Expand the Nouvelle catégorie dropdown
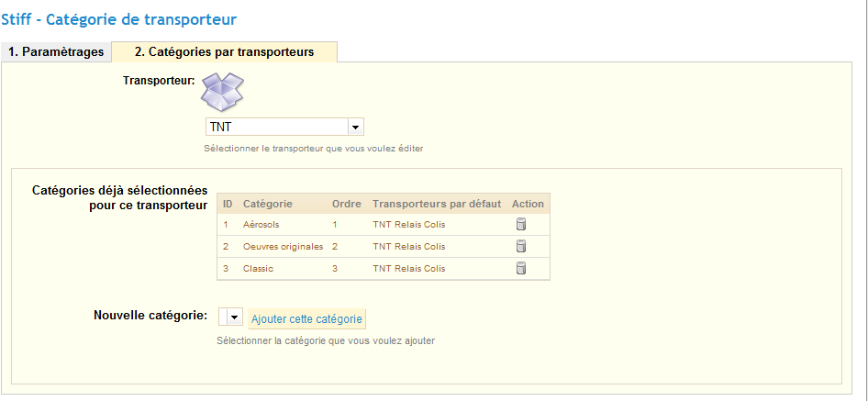Screen dimensions: 868x401 [x=235, y=317]
